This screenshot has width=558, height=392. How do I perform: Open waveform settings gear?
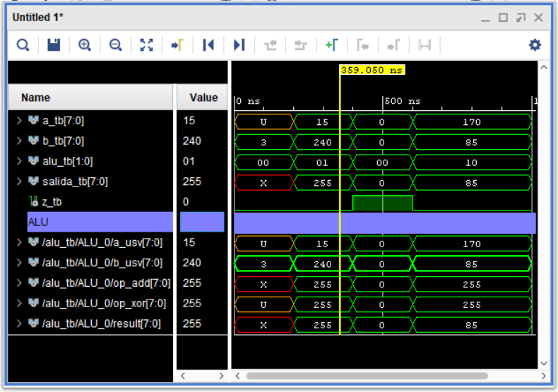pyautogui.click(x=535, y=45)
